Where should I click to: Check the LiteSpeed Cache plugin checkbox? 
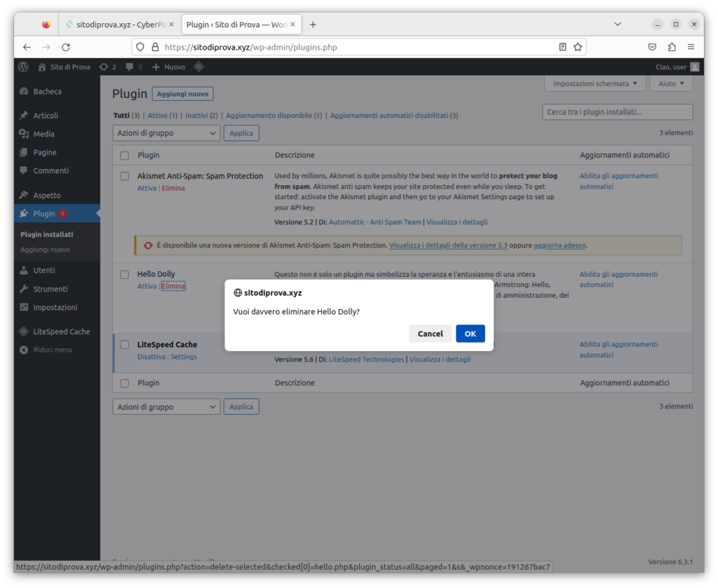click(x=125, y=345)
